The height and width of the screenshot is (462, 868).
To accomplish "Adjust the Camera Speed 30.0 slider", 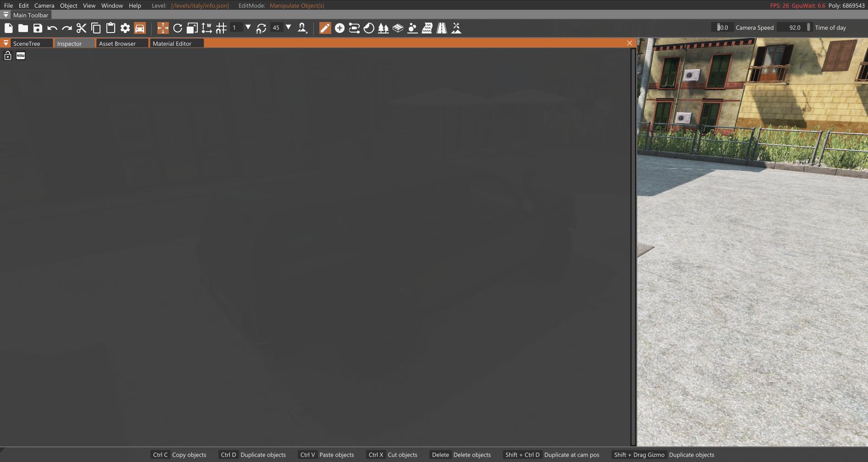I will click(x=722, y=27).
